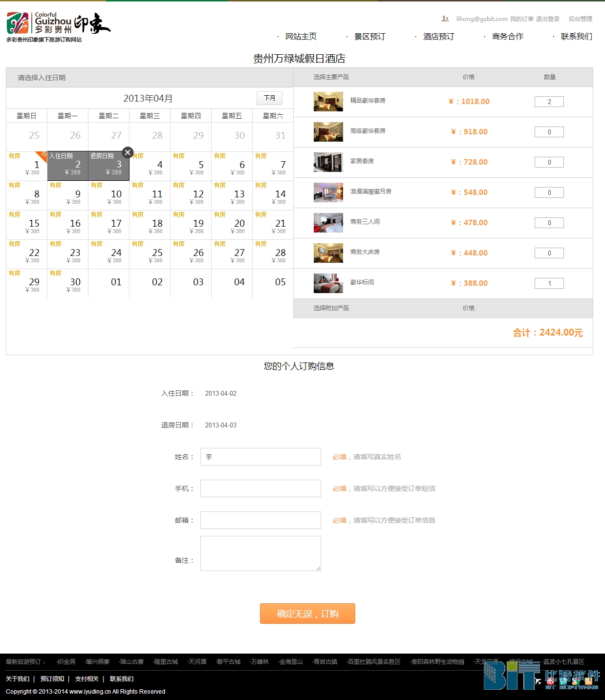605x700 pixels.
Task: Open the 景区预订 navigation menu
Action: point(369,37)
